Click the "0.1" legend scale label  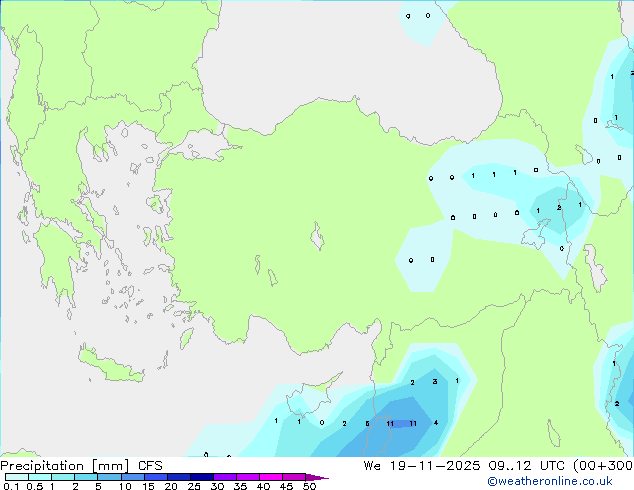[11, 486]
